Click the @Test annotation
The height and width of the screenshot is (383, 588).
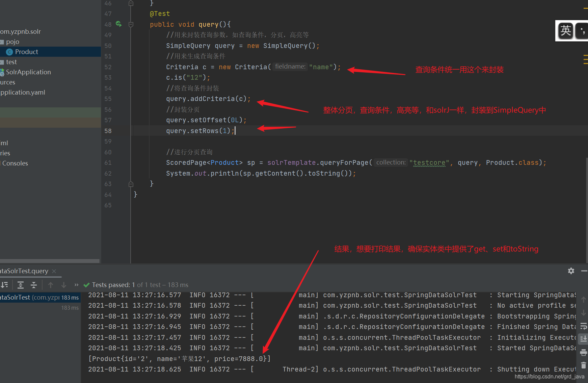pos(160,14)
